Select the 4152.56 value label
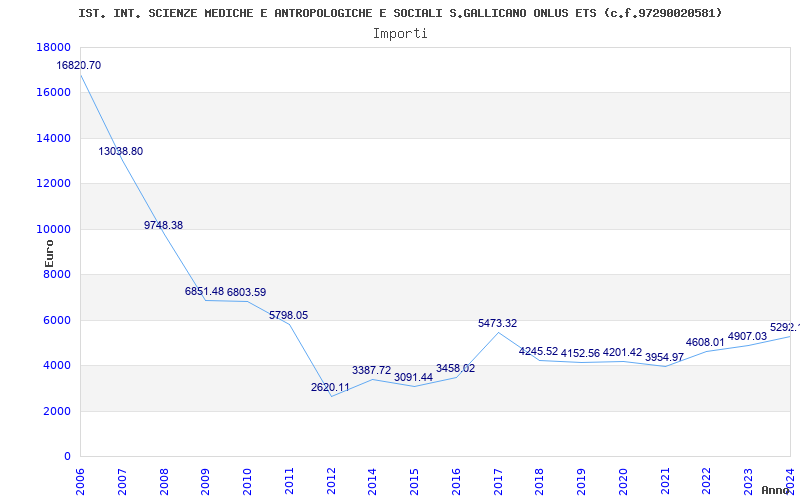Viewport: 800px width, 500px height. 580,353
